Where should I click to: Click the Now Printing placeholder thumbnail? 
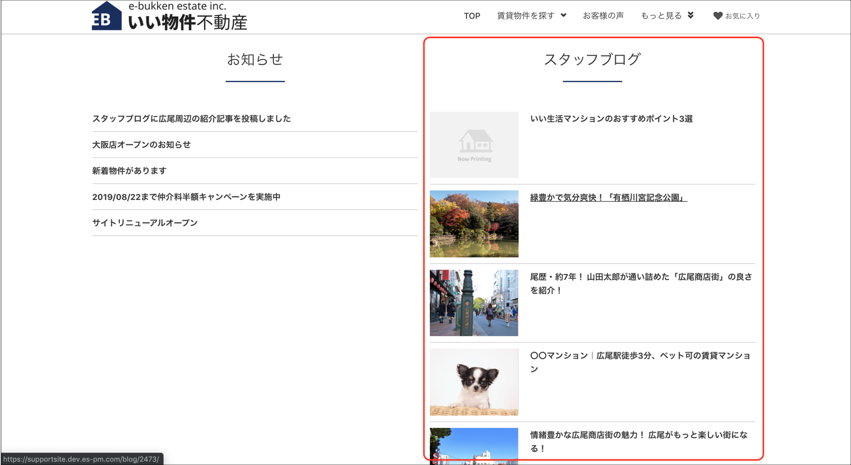[474, 145]
